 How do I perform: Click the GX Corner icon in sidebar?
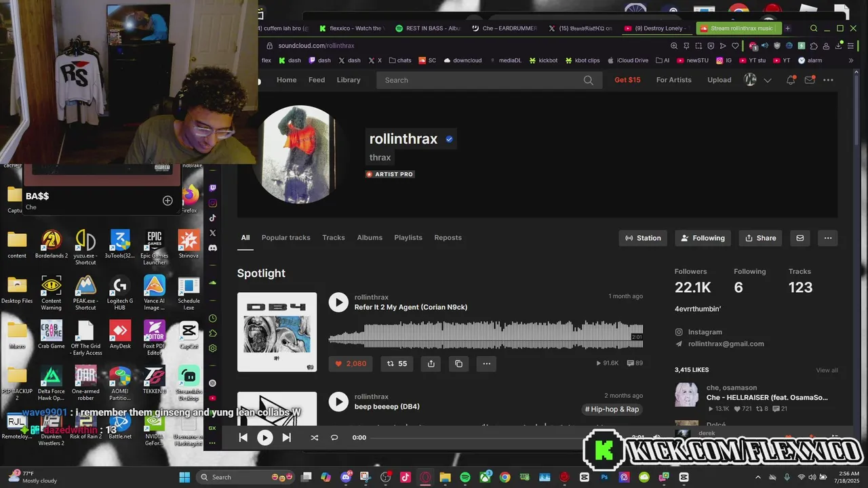(212, 428)
